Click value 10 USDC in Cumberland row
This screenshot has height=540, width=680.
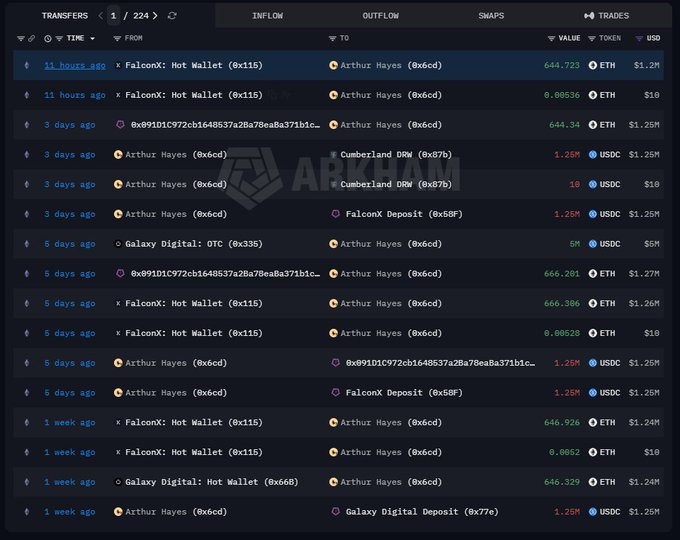575,184
